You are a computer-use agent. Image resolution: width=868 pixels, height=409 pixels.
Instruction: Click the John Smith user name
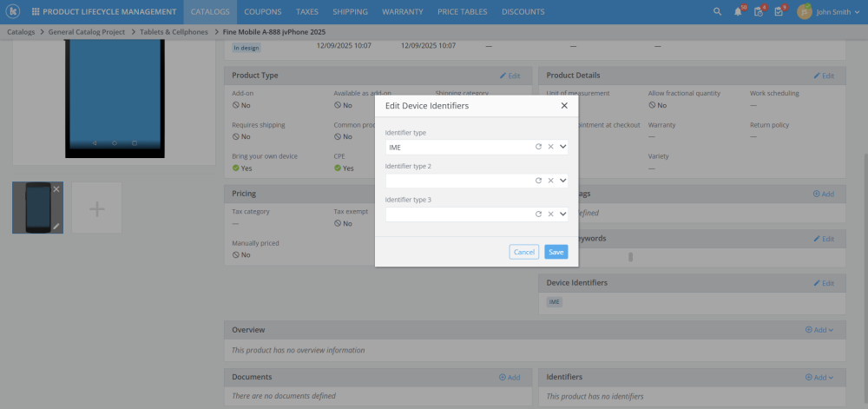point(833,11)
